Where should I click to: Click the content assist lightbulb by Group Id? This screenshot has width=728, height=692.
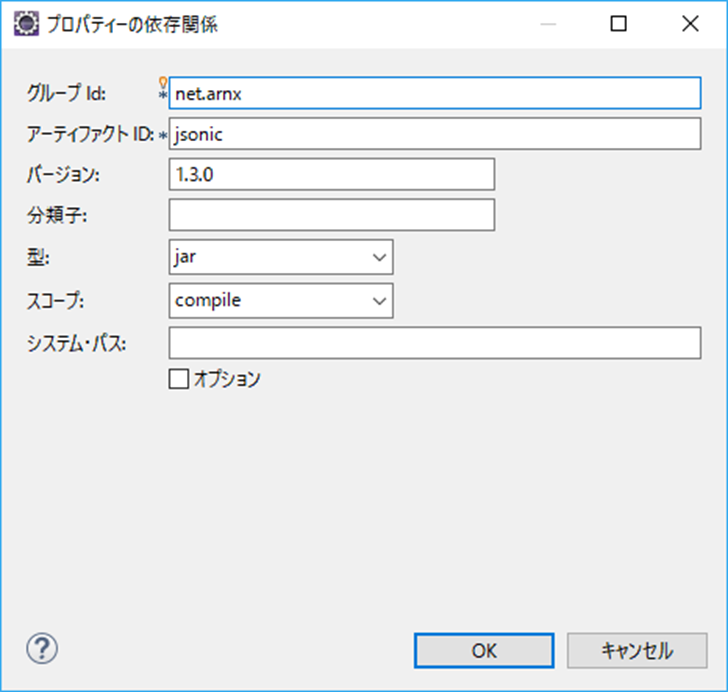point(162,83)
